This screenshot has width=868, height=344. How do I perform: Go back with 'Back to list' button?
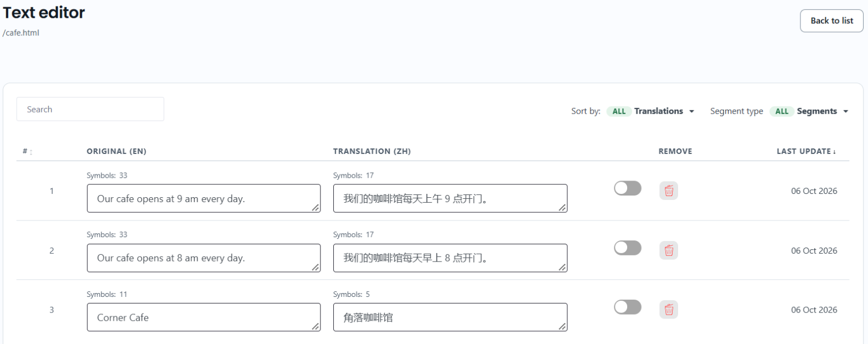point(831,20)
